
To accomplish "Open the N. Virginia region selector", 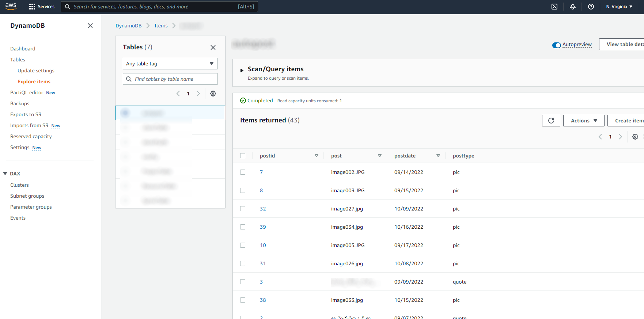I will click(x=619, y=7).
